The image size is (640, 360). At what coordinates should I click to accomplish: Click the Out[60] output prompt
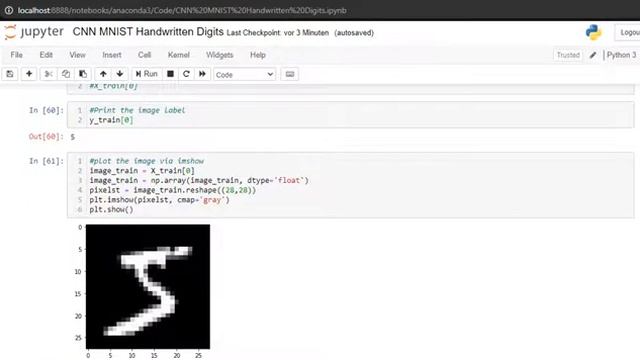click(46, 137)
